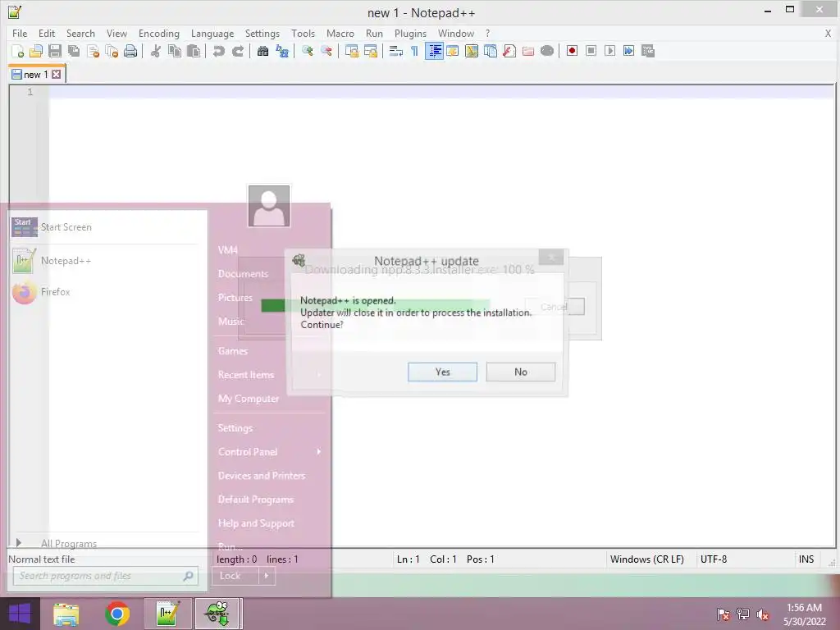Image resolution: width=840 pixels, height=630 pixels.
Task: Click Search programs and files field
Action: 106,576
